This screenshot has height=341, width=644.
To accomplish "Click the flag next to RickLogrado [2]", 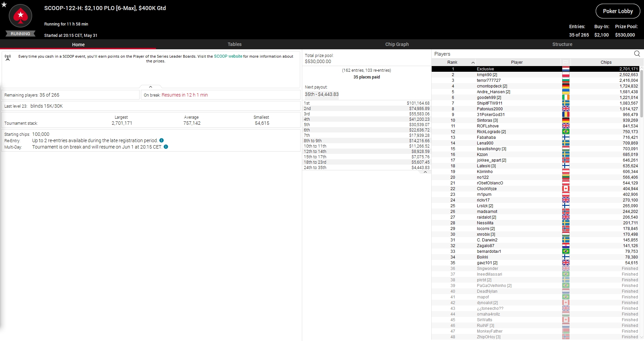I will coord(566,132).
